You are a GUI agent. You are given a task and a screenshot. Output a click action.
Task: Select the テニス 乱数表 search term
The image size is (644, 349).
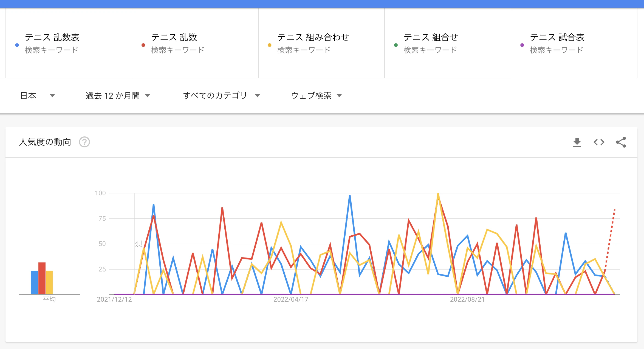52,37
